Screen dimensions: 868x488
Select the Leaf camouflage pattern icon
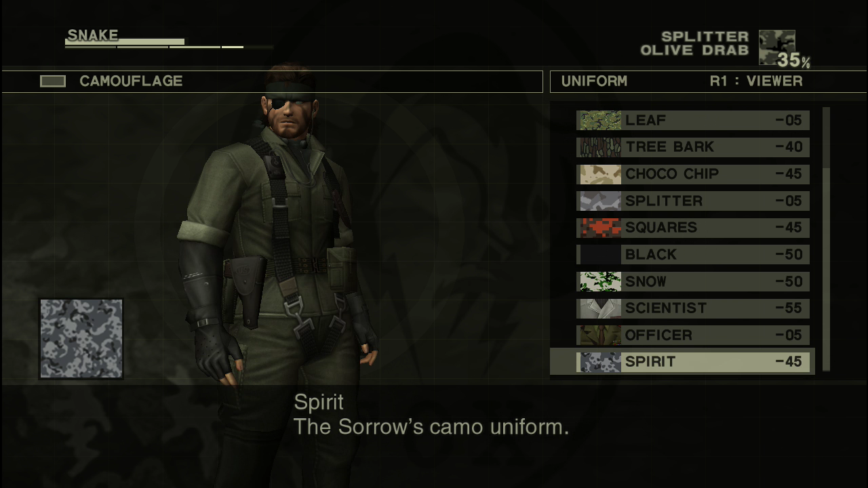click(599, 120)
